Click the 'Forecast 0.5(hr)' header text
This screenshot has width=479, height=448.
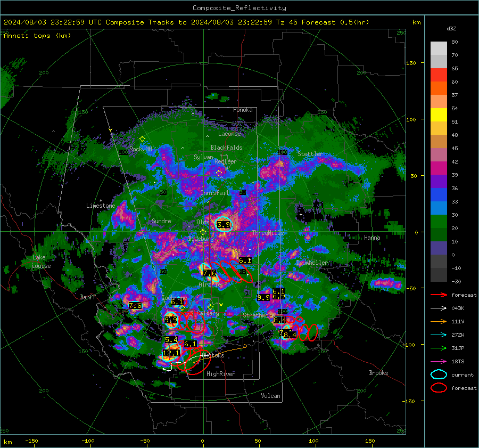(335, 22)
